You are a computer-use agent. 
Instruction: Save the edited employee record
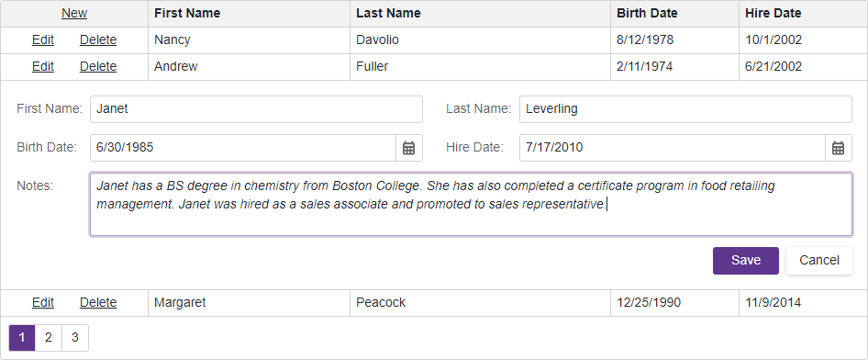point(746,260)
